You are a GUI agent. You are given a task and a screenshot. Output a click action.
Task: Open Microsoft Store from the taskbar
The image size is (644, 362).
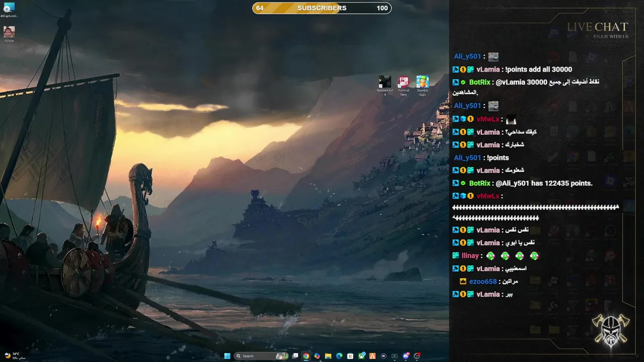click(x=350, y=356)
